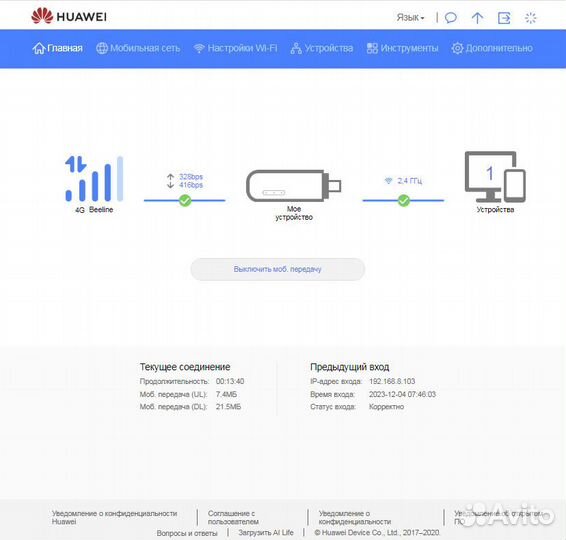Click the update arrow icon in header

tap(477, 18)
